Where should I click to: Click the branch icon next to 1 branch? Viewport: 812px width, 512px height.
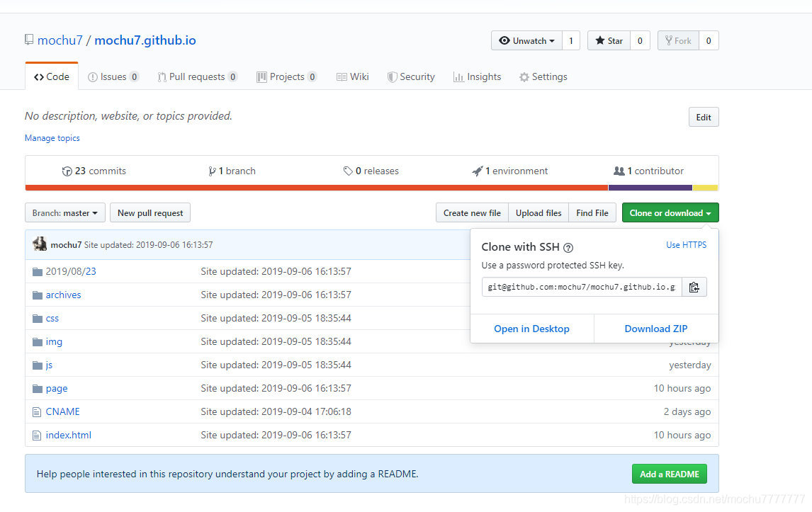coord(213,171)
